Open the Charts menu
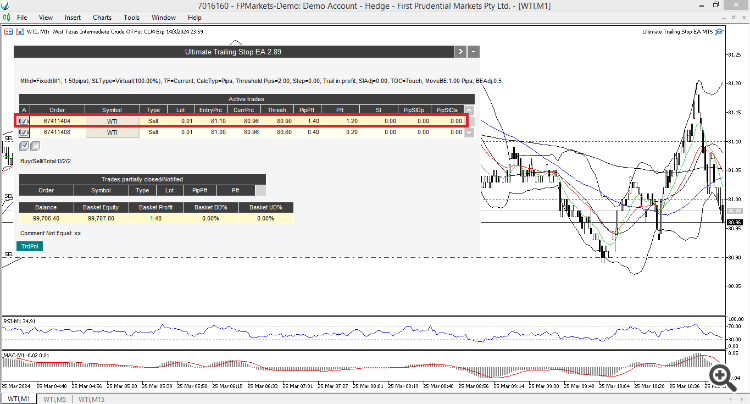This screenshot has width=750, height=404. pyautogui.click(x=102, y=18)
